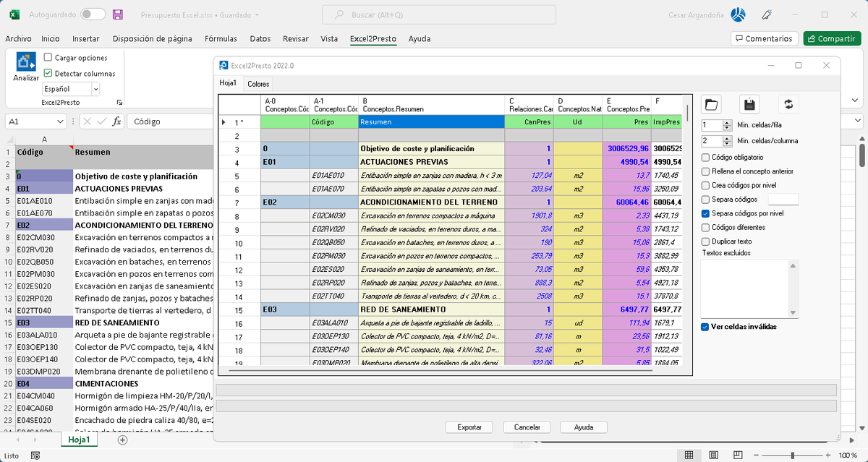This screenshot has width=868, height=462.
Task: Click the purple Save icon in title bar
Action: pos(117,14)
